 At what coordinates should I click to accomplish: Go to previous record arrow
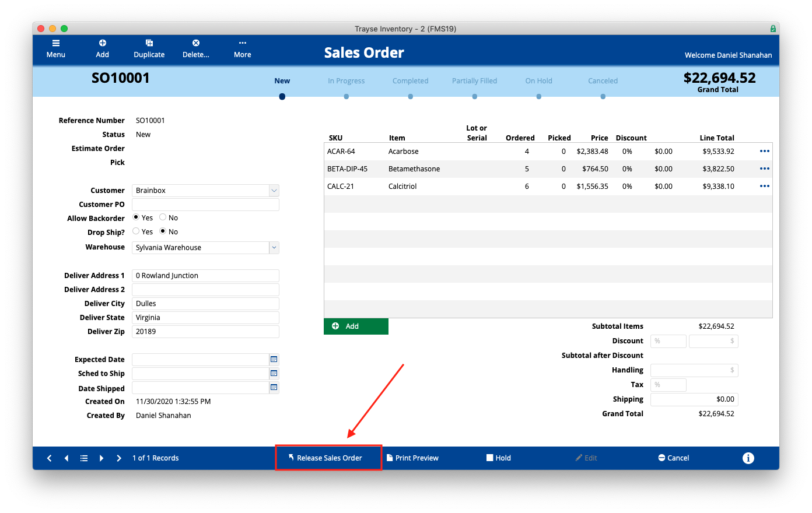pyautogui.click(x=66, y=458)
